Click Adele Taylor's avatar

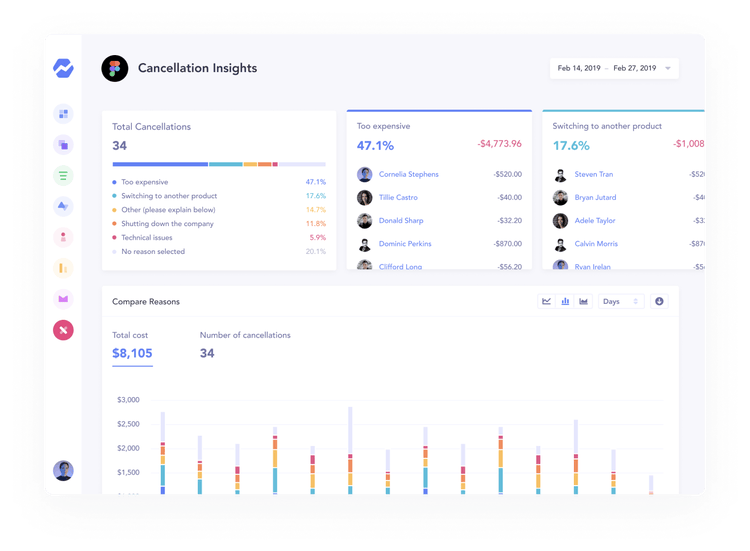[560, 220]
